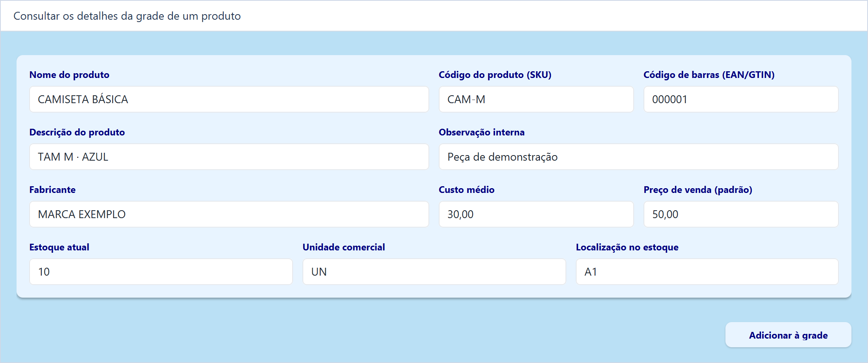868x363 pixels.
Task: Click the 'Estoque atual' label
Action: point(59,247)
